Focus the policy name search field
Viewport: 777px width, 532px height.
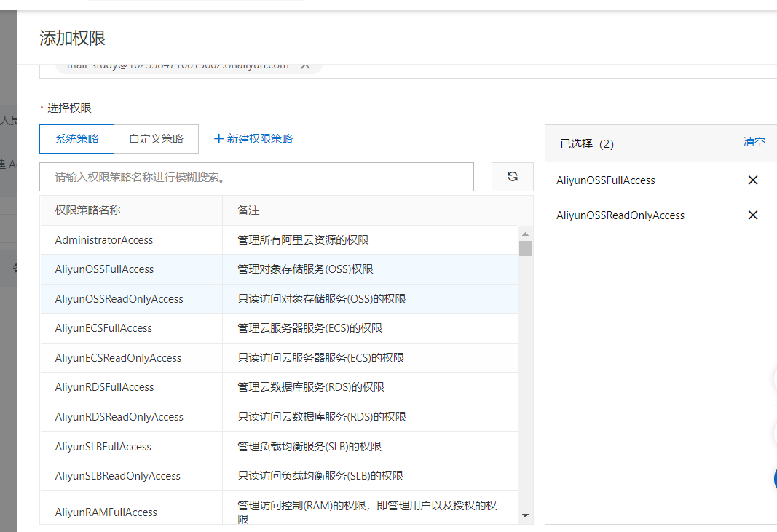pos(256,177)
